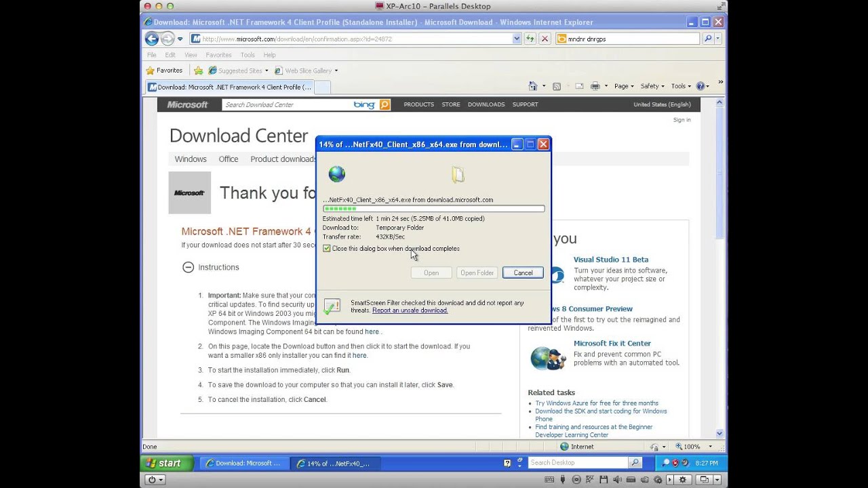Click the red security shield tray icon
Image resolution: width=868 pixels, height=488 pixels.
675,463
